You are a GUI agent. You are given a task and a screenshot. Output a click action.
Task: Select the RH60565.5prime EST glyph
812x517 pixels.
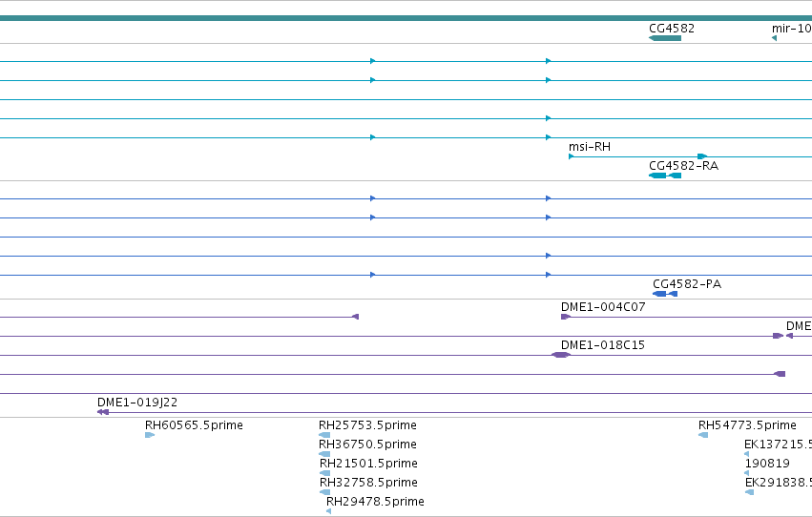150,435
